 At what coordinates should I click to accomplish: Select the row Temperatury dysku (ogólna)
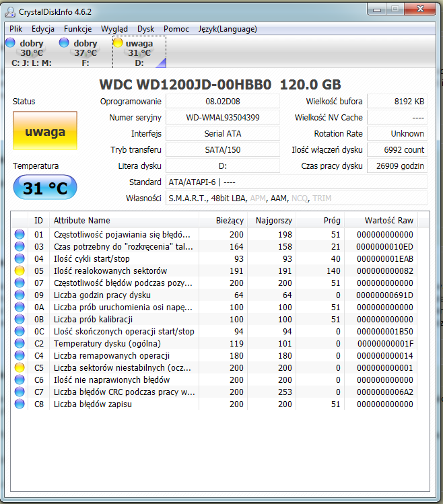coord(214,344)
